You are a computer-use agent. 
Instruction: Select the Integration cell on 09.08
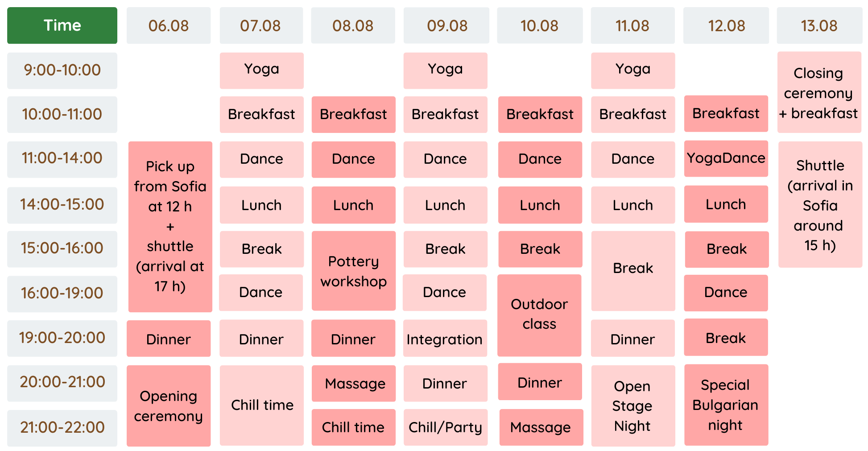[445, 339]
